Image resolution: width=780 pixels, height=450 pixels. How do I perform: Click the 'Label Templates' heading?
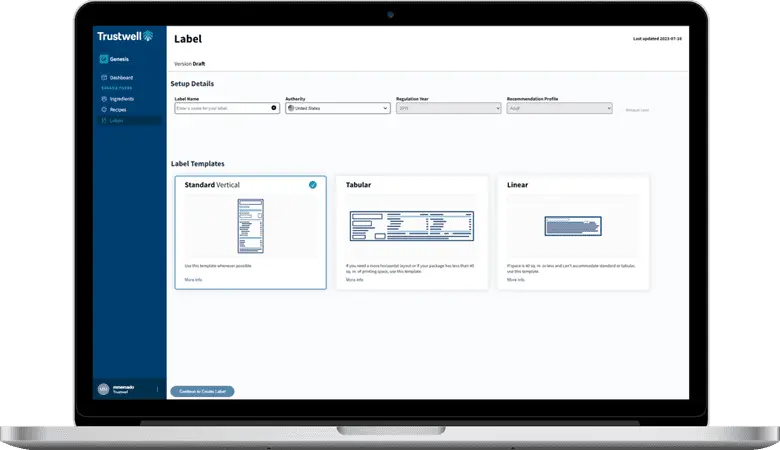click(x=197, y=164)
